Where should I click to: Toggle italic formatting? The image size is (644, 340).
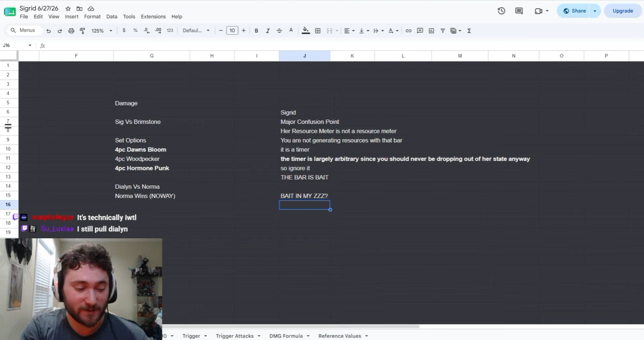pyautogui.click(x=268, y=31)
